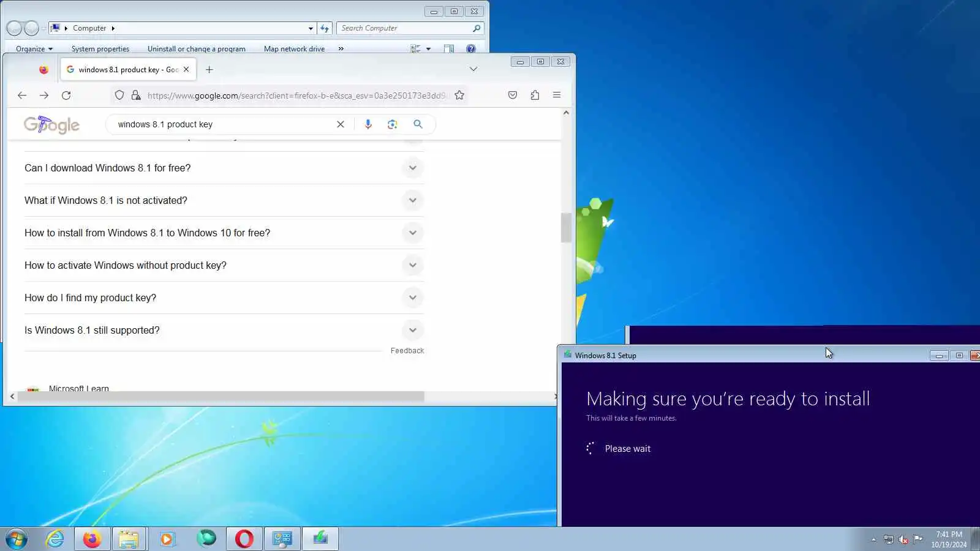980x551 pixels.
Task: View site security padlock info
Action: pos(136,95)
